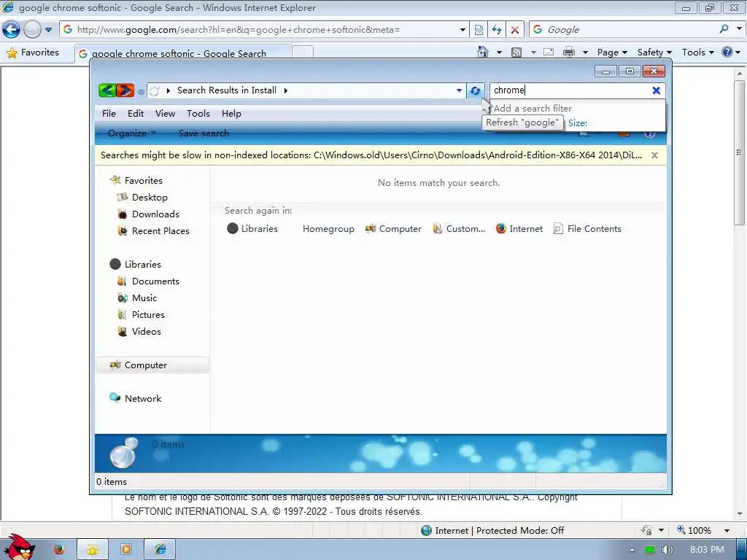This screenshot has height=560, width=747.
Task: Open the Help menu in Explorer
Action: [231, 113]
